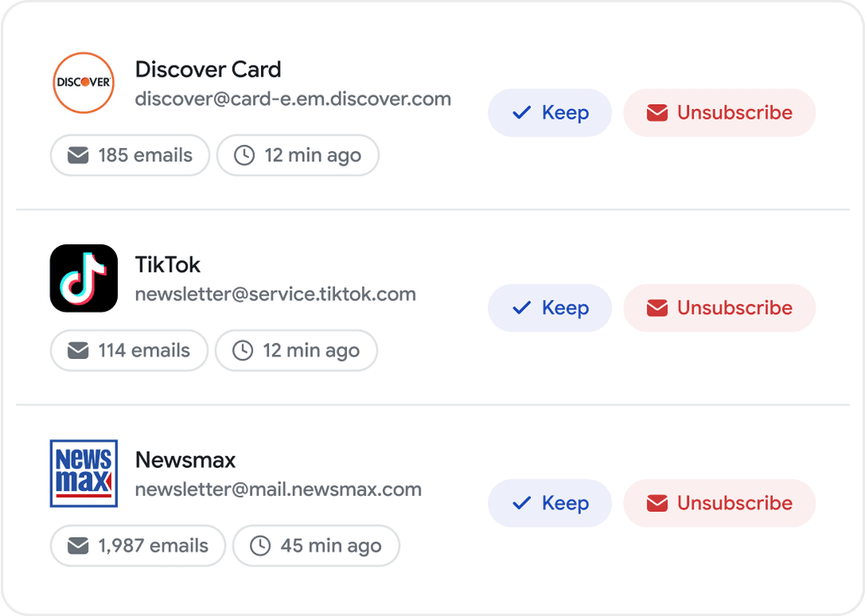This screenshot has height=616, width=865.
Task: Unsubscribe from TikTok newsletter
Action: pos(719,308)
